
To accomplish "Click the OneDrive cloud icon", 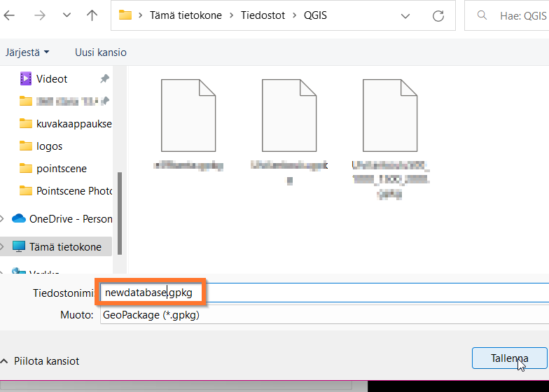I will point(18,218).
